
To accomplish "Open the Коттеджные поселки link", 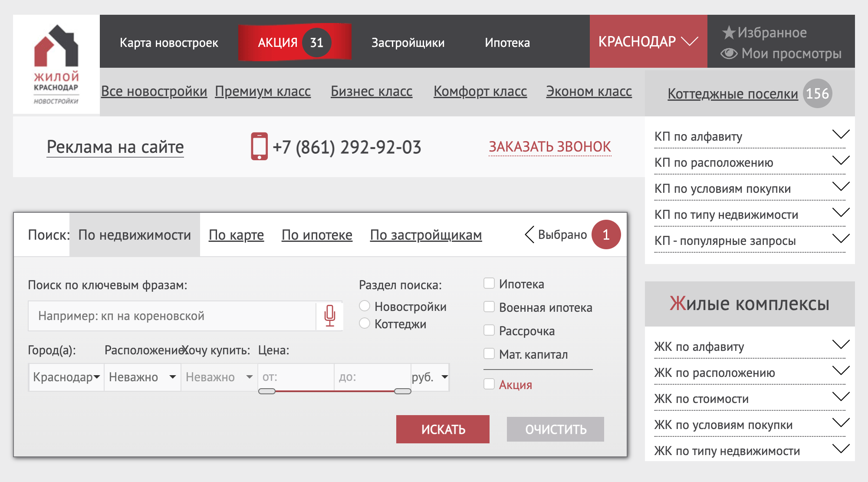I will (x=733, y=94).
